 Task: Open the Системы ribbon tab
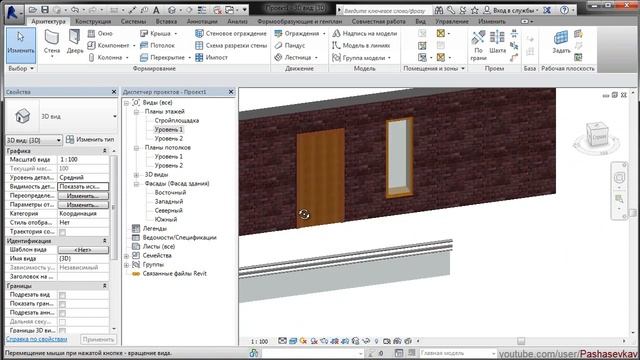point(133,21)
